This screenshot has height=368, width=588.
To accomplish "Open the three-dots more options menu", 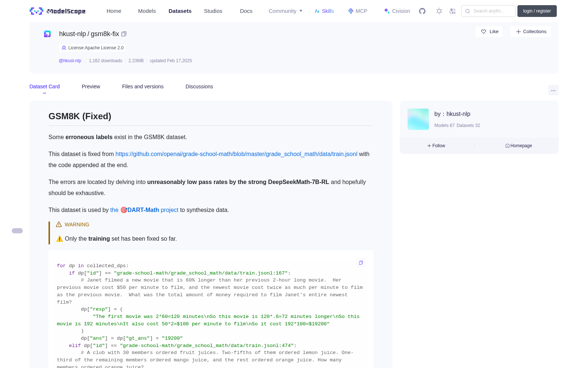I will [x=553, y=90].
